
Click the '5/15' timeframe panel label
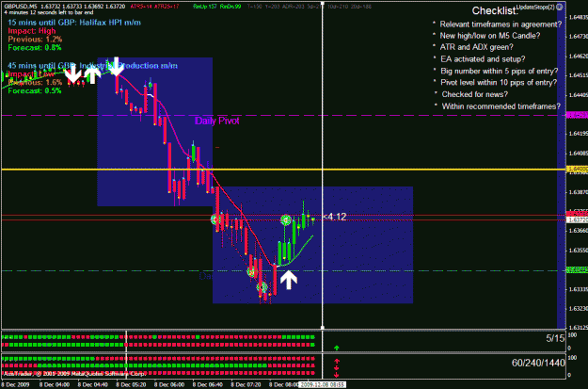click(x=555, y=338)
